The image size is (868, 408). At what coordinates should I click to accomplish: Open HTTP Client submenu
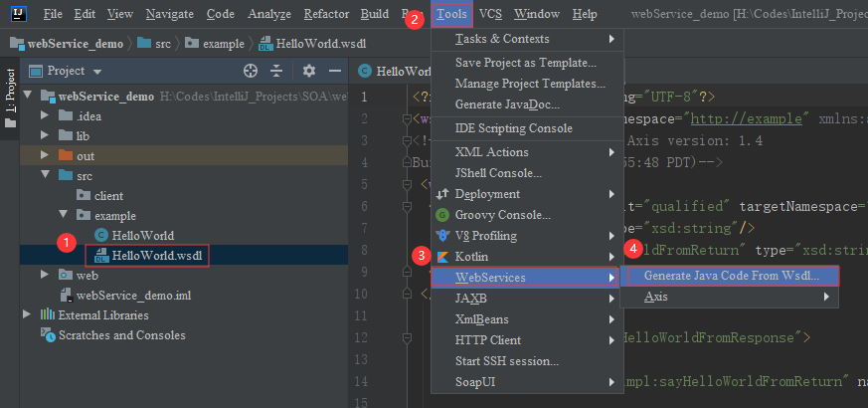tap(525, 340)
